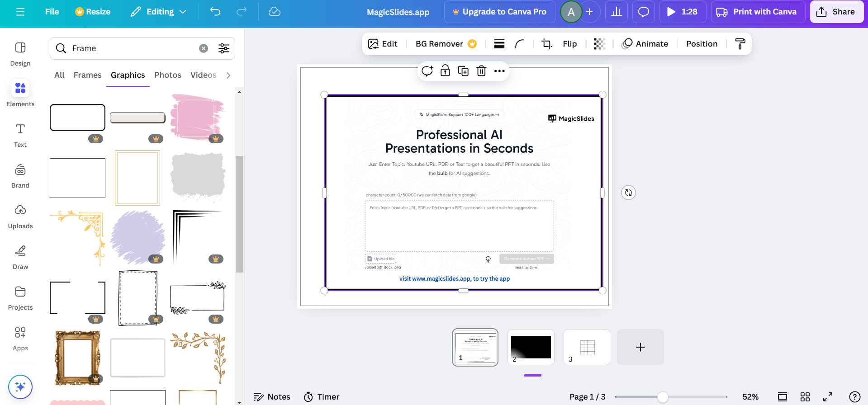
Task: Toggle the page thumbnails strip view
Action: (783, 397)
